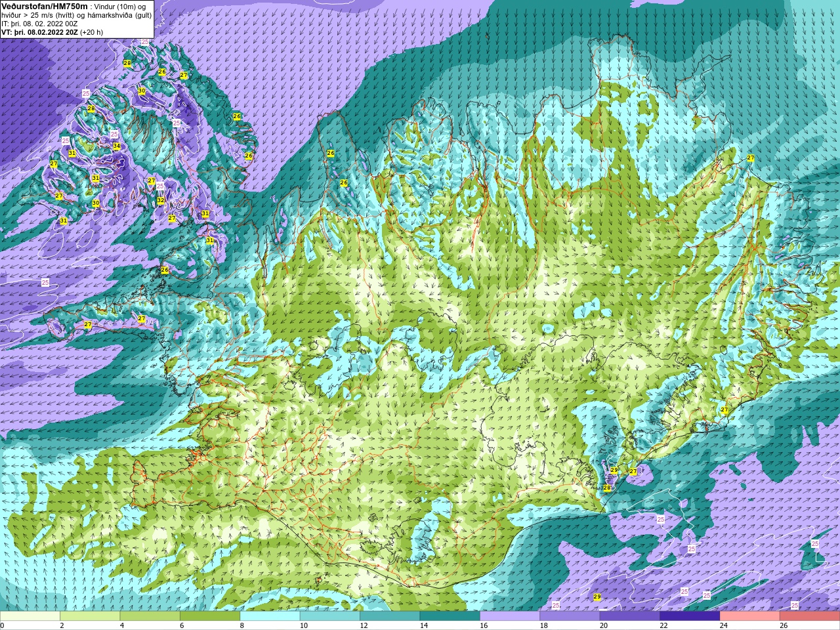
Task: Click the legend scale label '24'
Action: point(724,625)
